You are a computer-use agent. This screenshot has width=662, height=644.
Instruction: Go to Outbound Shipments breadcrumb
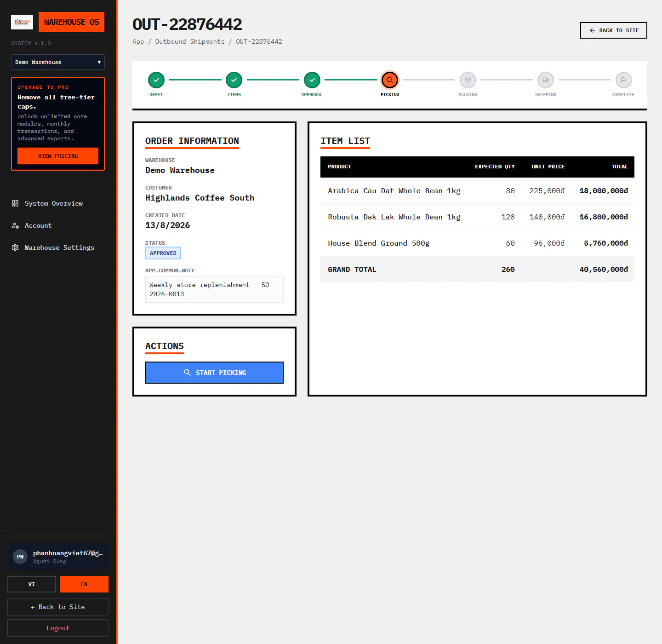190,41
